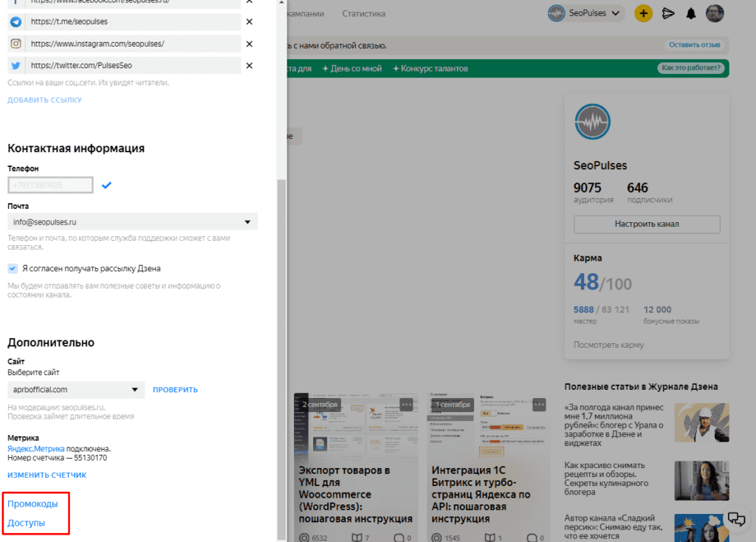Open article Экспорт товаров в YML
This screenshot has height=542, width=756.
point(355,494)
